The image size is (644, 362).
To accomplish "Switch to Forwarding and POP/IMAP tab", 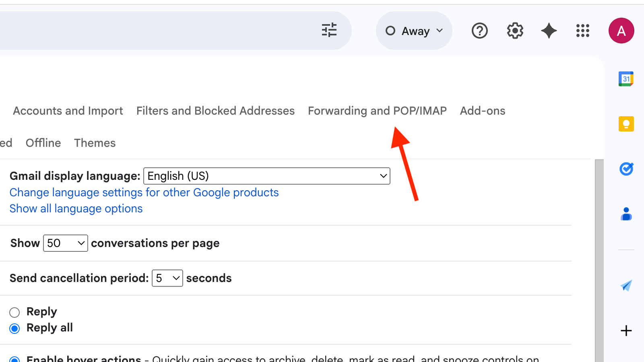I will [377, 111].
